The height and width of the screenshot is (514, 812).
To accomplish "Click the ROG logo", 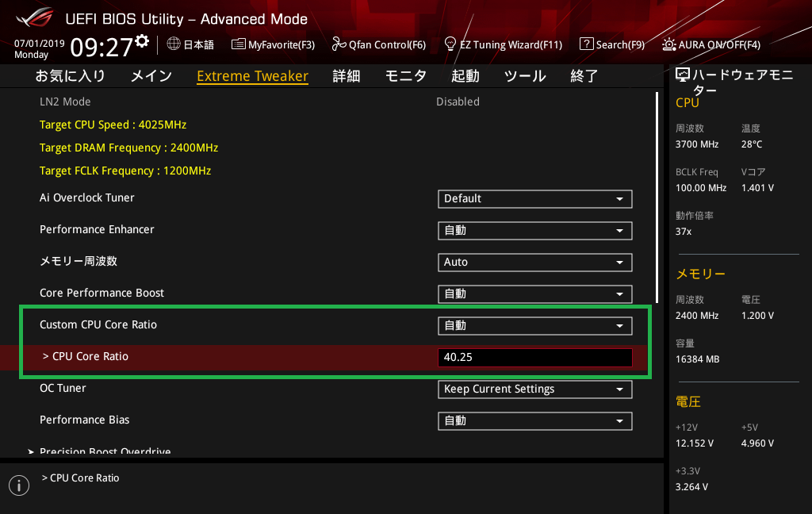I will coord(35,17).
